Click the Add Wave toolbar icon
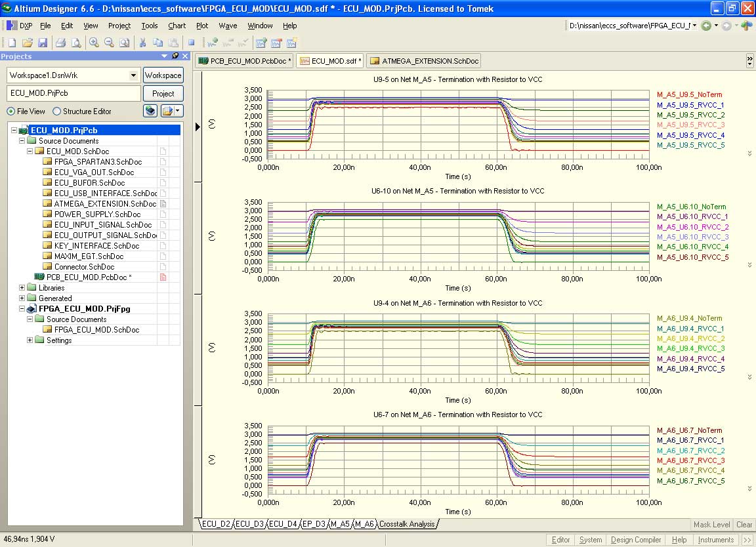756x547 pixels. pos(213,43)
